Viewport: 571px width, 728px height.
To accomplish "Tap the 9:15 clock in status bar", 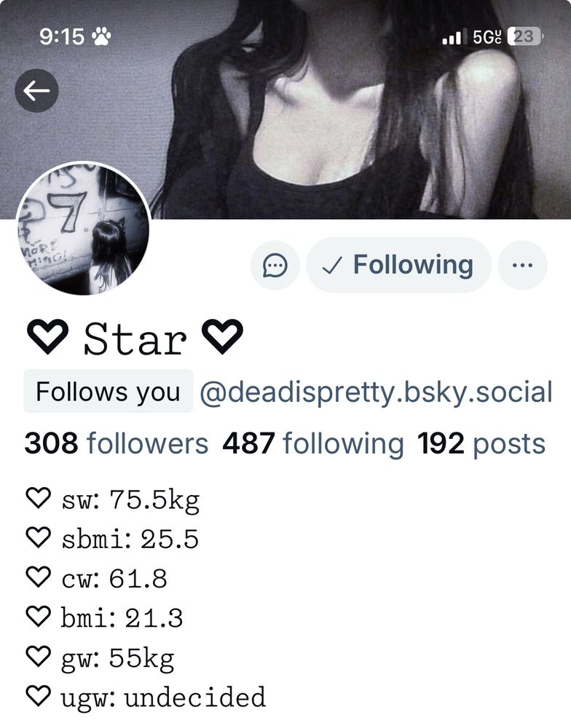I will 62,36.
